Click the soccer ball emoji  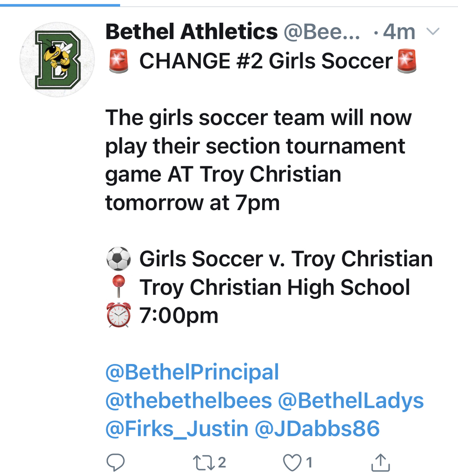119,258
